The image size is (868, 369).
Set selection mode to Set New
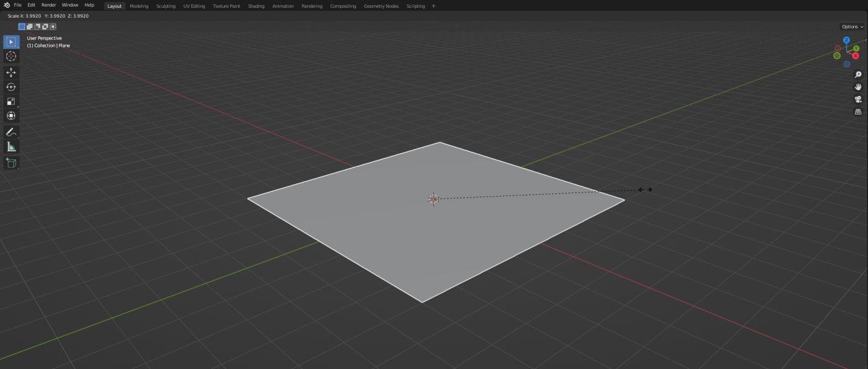(x=21, y=27)
